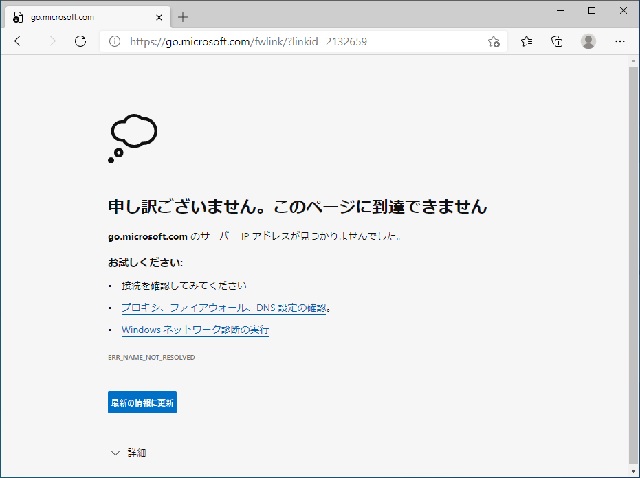The height and width of the screenshot is (478, 640).
Task: Minimize the browser window
Action: (x=561, y=11)
